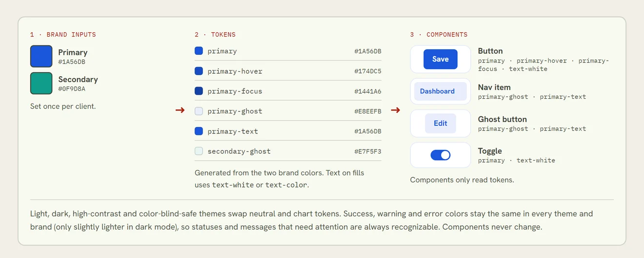
Task: Click the primary-focus token color chip
Action: click(x=199, y=91)
